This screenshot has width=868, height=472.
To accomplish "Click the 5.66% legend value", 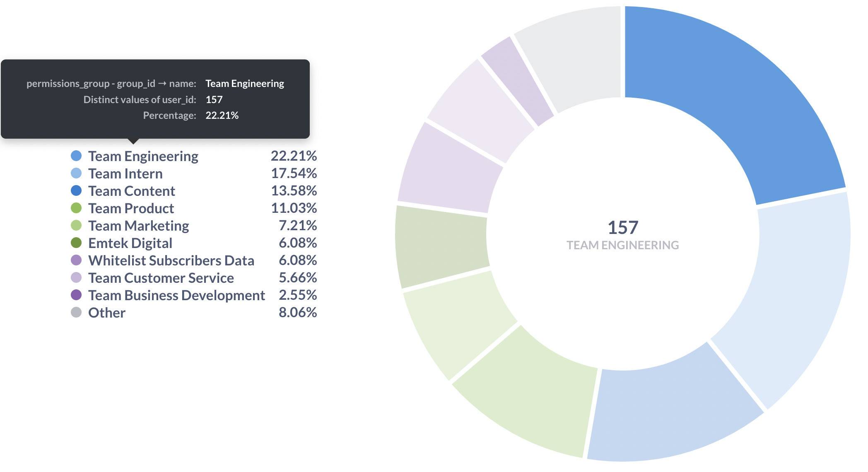I will tap(298, 277).
